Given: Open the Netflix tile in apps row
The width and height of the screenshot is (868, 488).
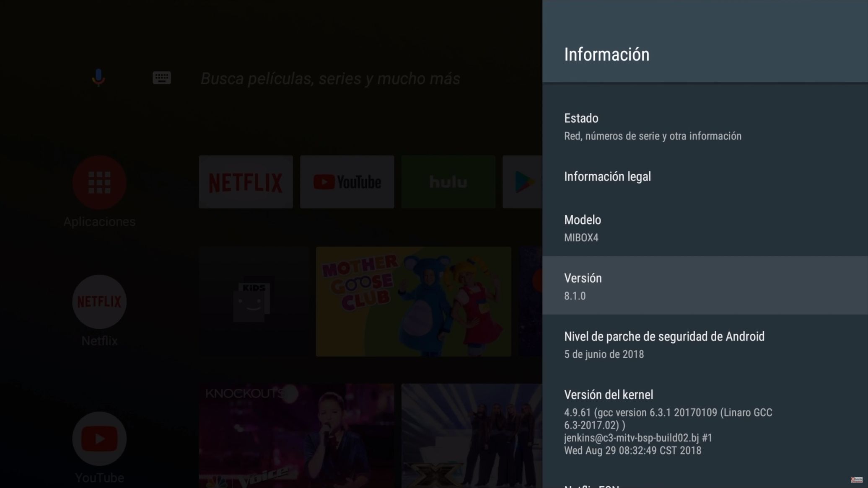Looking at the screenshot, I should [x=246, y=182].
